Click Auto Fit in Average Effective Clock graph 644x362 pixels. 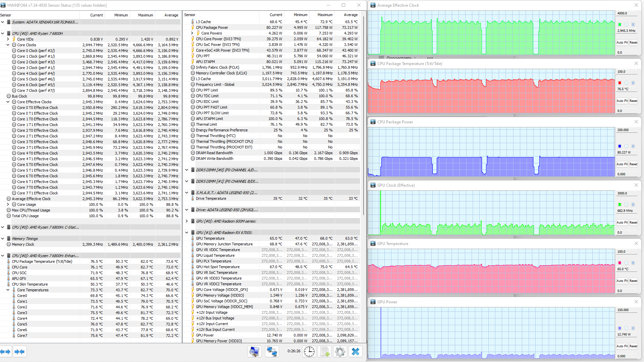622,43
